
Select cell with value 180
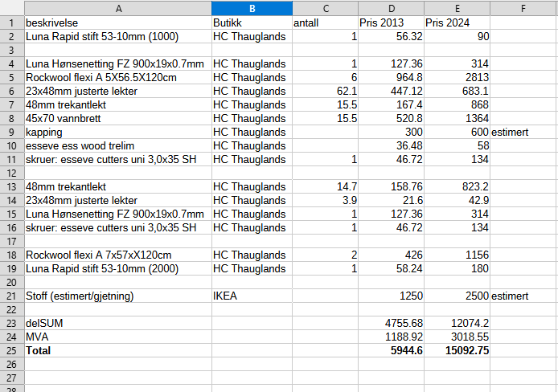point(457,268)
